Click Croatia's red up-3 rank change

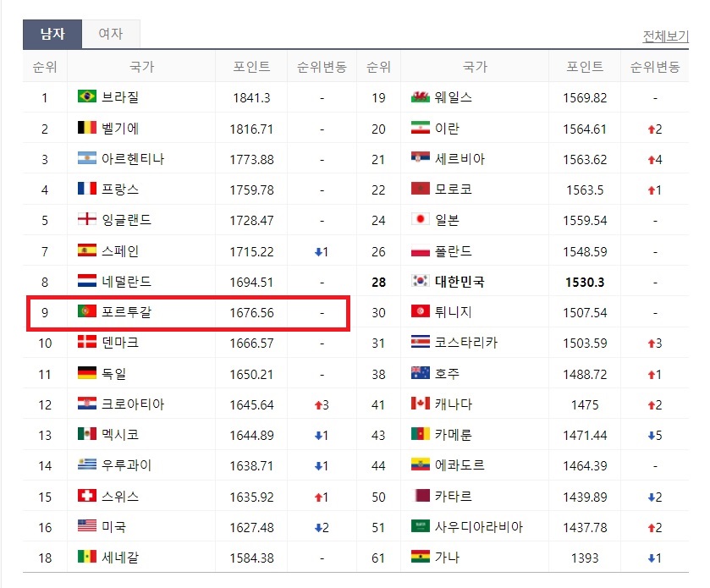click(322, 405)
